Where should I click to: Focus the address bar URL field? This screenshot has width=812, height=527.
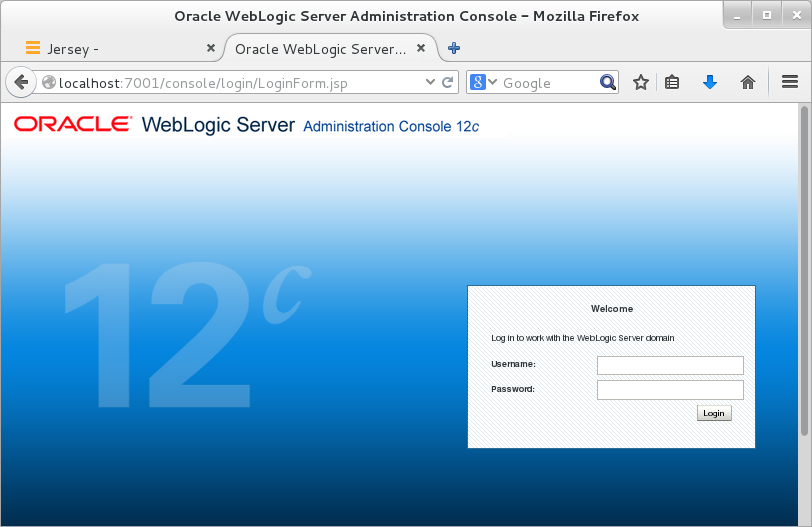238,83
